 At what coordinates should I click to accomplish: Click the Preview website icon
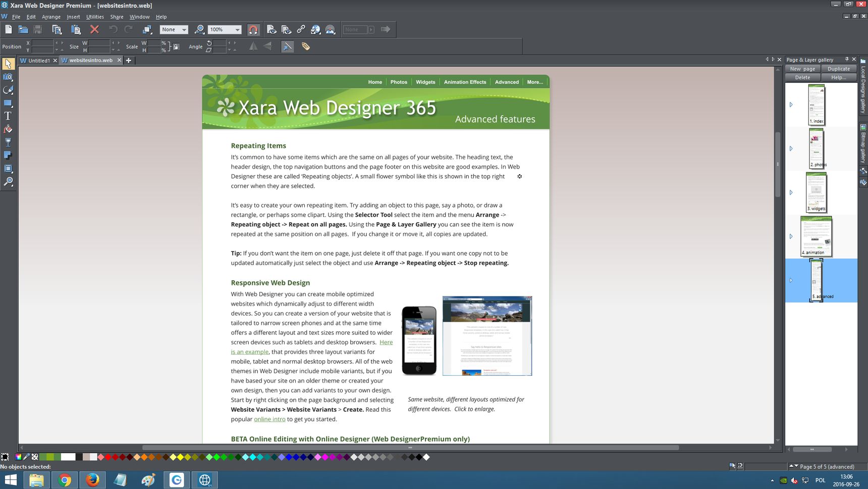286,30
